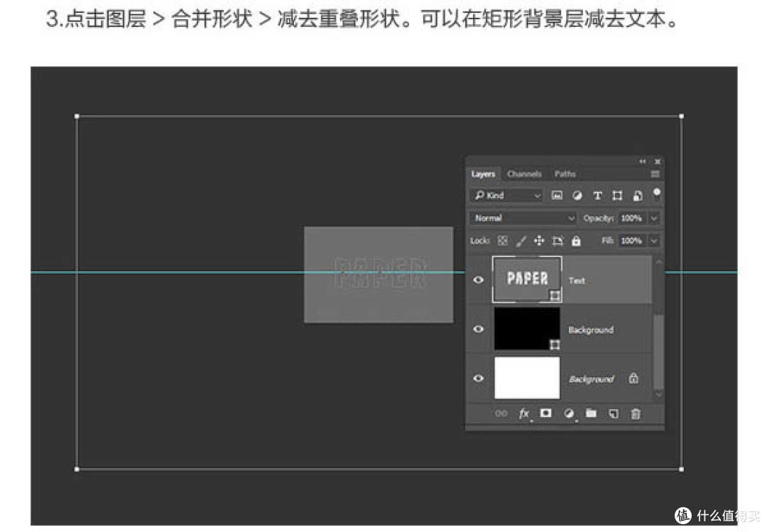The image size is (767, 532).
Task: Switch to the Paths tab
Action: pos(565,174)
